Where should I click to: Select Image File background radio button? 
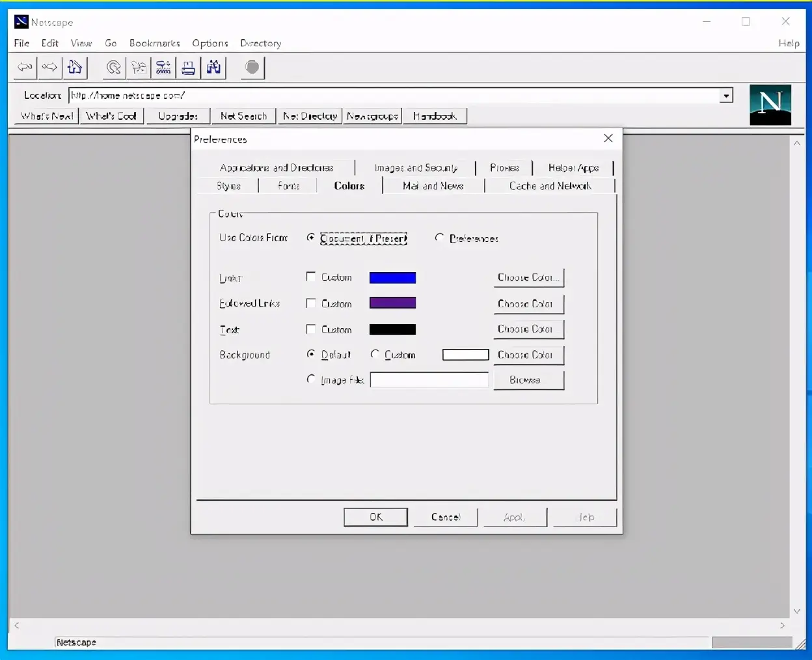311,379
